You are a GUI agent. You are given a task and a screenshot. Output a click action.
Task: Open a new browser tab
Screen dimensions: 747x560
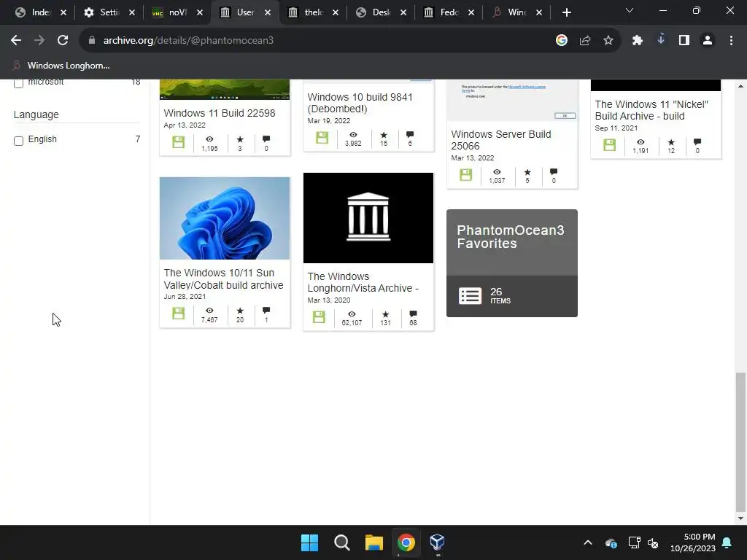(566, 12)
